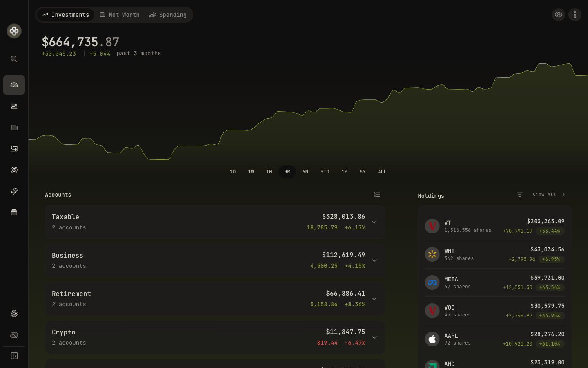This screenshot has width=588, height=368.
Task: Click the Taxable account group title
Action: [x=65, y=217]
